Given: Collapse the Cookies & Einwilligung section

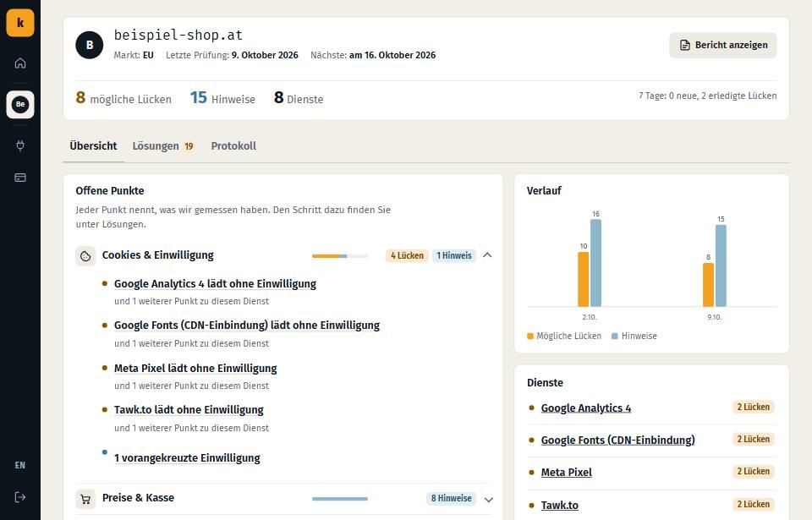Looking at the screenshot, I should (487, 255).
